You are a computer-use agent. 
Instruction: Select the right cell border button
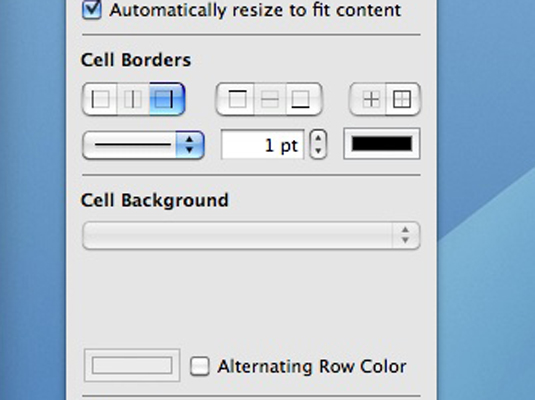point(167,99)
